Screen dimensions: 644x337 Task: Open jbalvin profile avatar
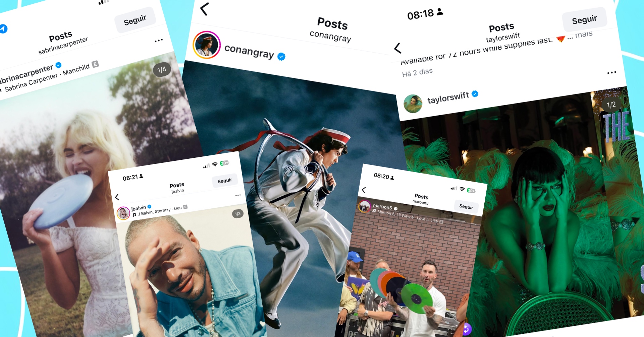123,213
